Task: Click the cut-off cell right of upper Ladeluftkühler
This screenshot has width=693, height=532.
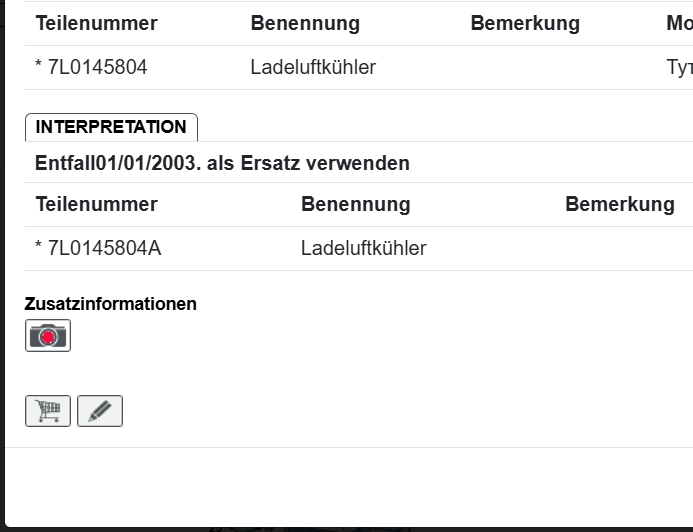Action: (x=679, y=68)
